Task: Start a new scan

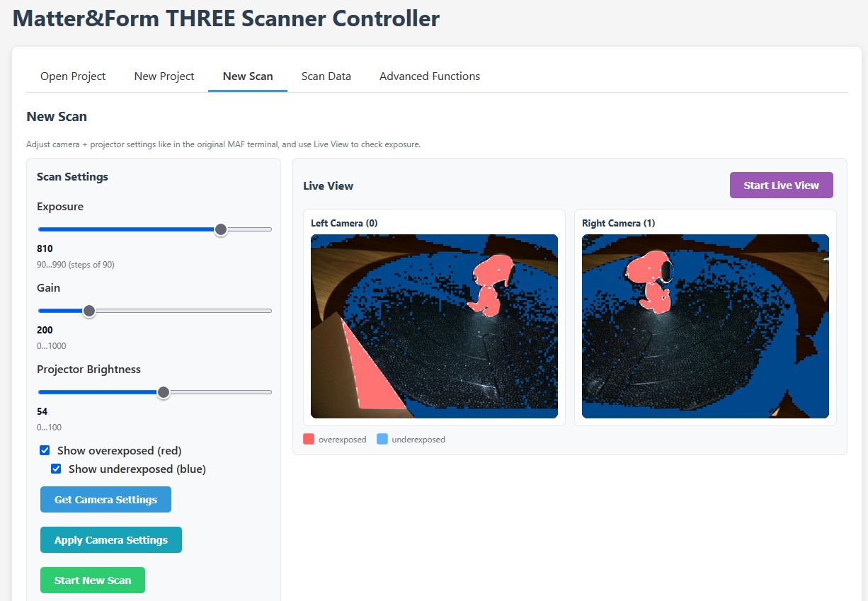Action: pos(93,580)
